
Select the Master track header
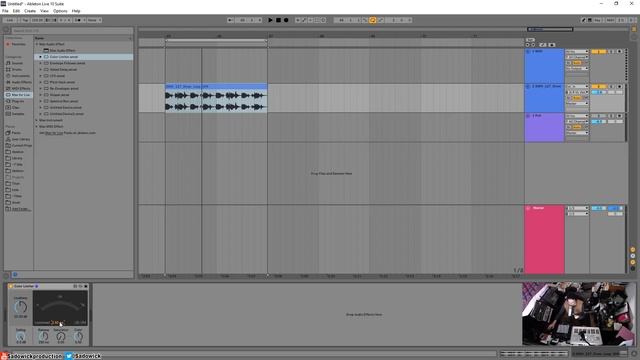tap(544, 239)
